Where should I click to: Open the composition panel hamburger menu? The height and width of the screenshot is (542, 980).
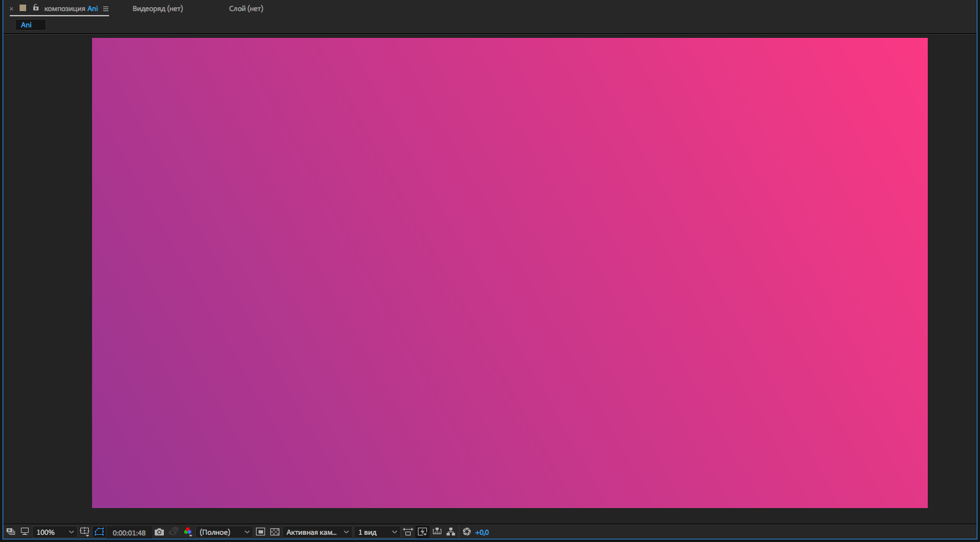tap(104, 9)
